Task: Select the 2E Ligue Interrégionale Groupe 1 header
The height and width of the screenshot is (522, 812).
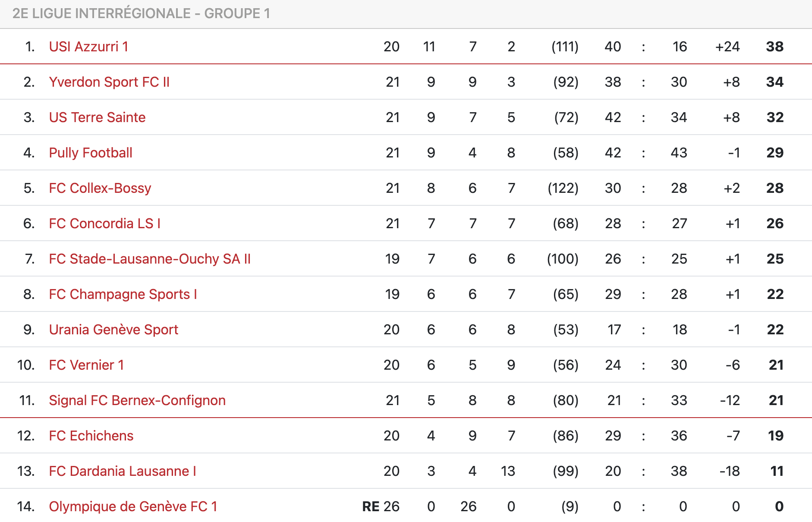Action: pyautogui.click(x=141, y=13)
